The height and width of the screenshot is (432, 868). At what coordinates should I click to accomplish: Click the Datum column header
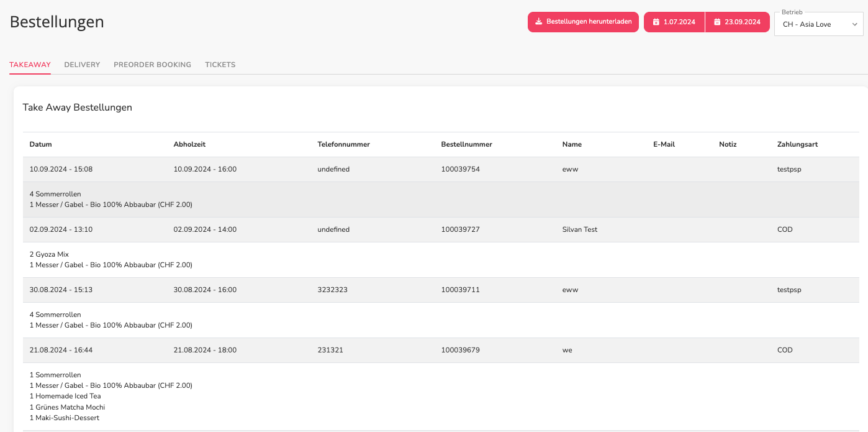41,144
